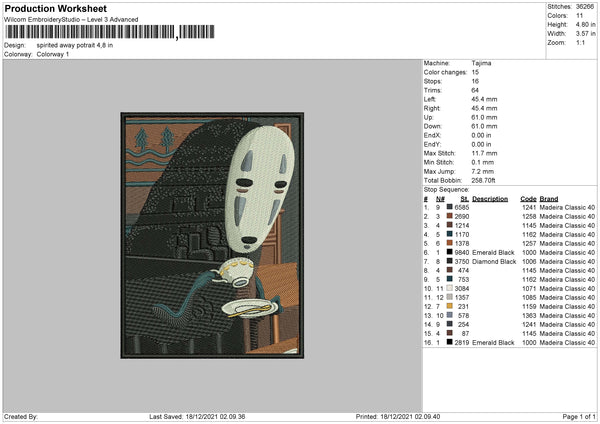The height and width of the screenshot is (424, 600).
Task: Click the 'Created By:' footer label
Action: pos(21,417)
